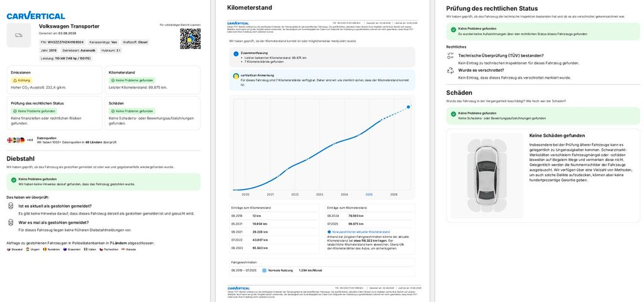Click the checklist icon beside Technische Überprüfung

[x=450, y=55]
